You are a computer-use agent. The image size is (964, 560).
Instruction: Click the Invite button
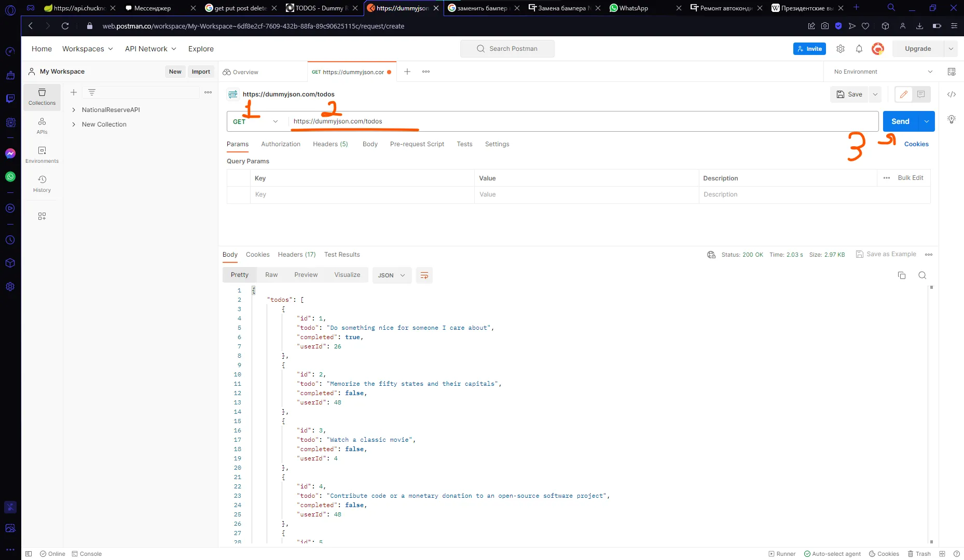(809, 49)
